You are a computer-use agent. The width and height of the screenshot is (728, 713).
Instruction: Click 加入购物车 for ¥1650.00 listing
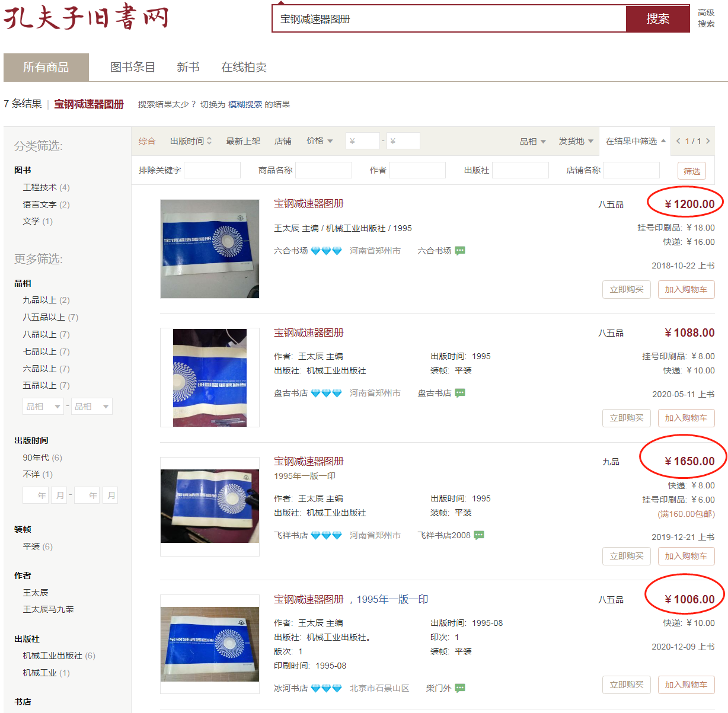click(x=686, y=556)
